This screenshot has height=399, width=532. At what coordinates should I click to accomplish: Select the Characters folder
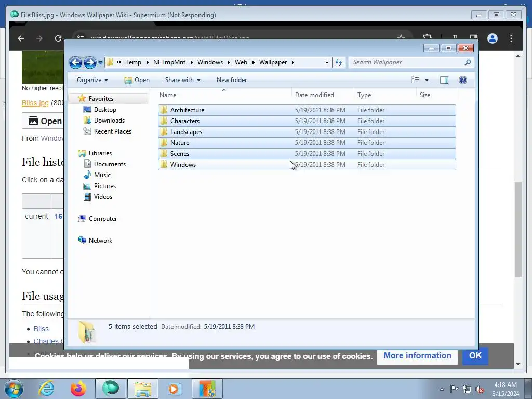307,121
